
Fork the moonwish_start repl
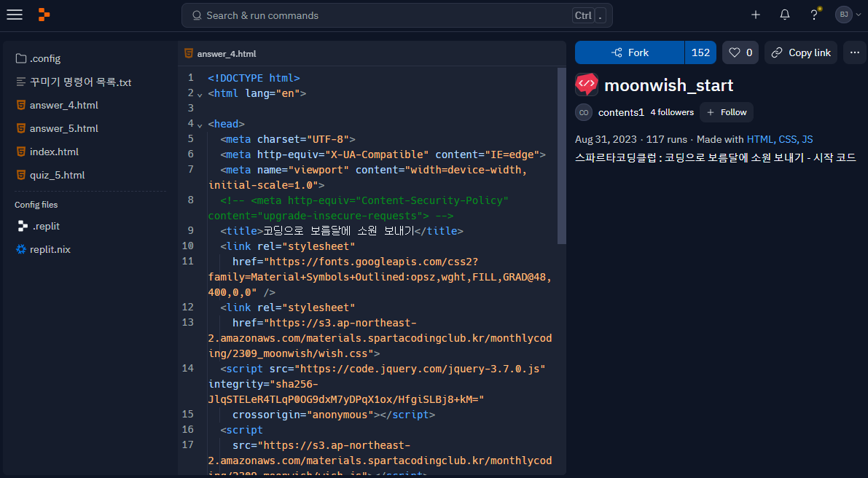coord(630,52)
